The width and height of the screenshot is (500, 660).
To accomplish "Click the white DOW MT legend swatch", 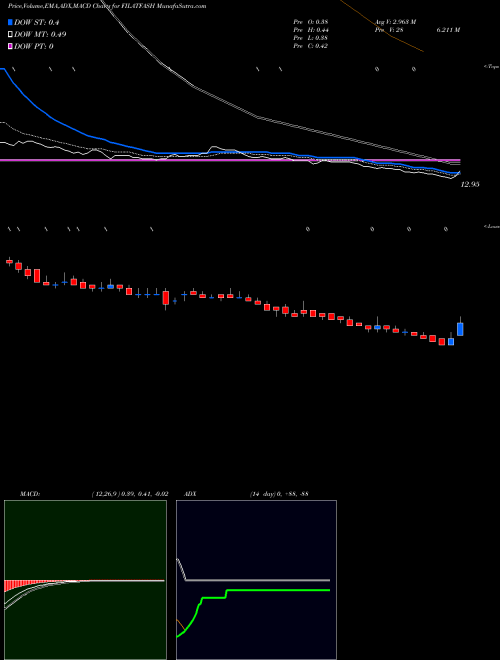I will click(10, 34).
